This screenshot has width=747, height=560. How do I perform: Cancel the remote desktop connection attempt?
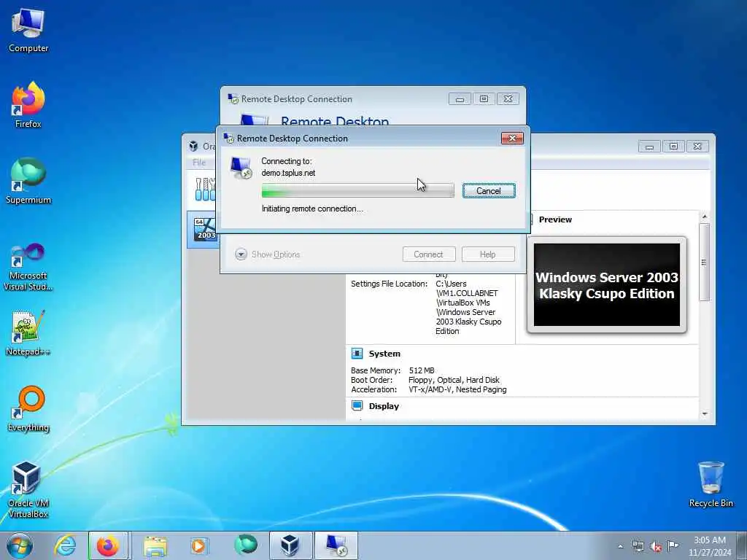pos(489,191)
